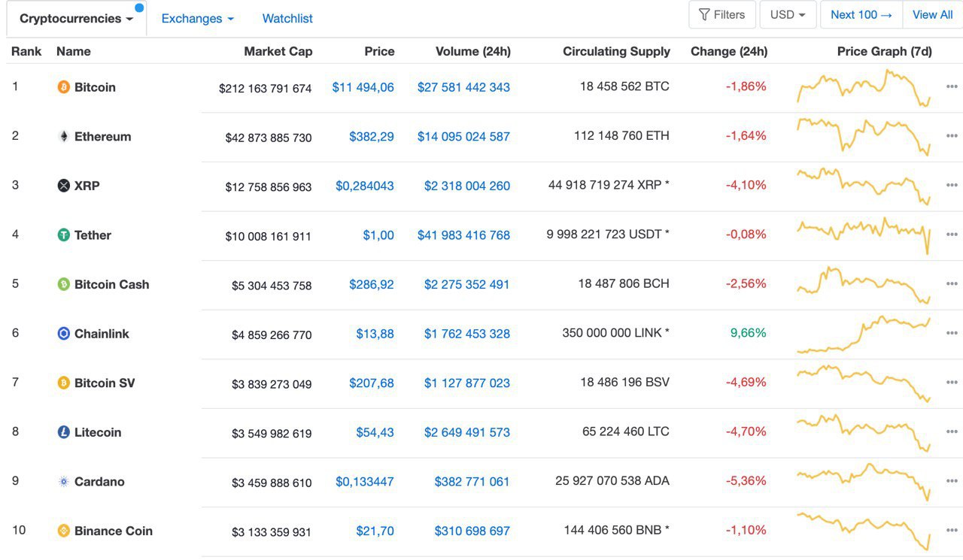
Task: Open the three-dot menu for Ethereum row
Action: pyautogui.click(x=952, y=136)
